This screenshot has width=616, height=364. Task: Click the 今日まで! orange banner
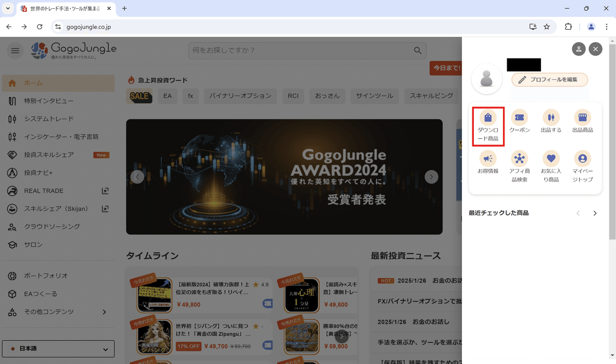coord(446,68)
